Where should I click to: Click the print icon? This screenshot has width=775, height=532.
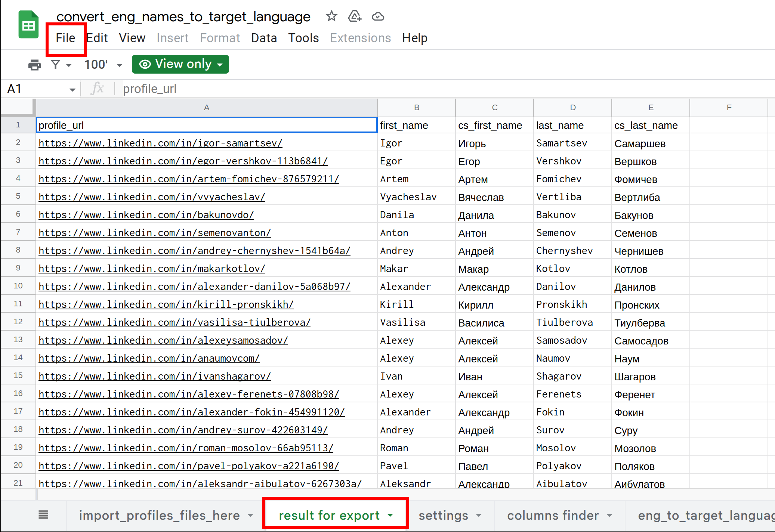pyautogui.click(x=34, y=65)
